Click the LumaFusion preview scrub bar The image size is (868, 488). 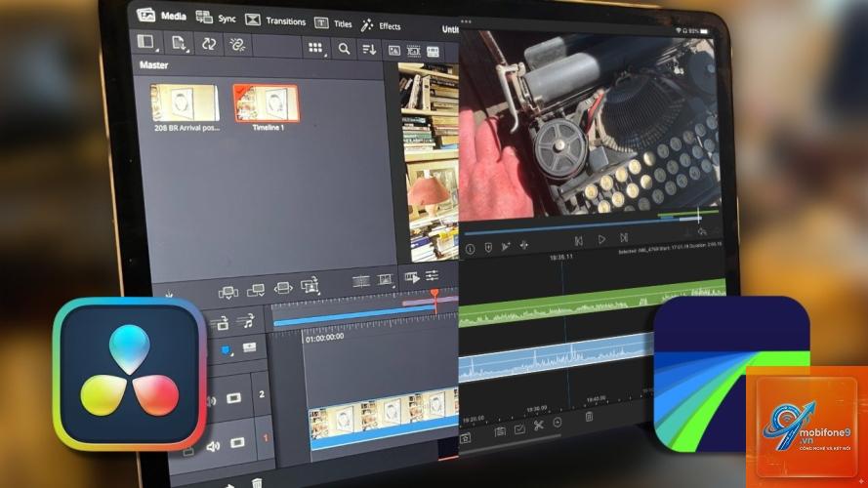click(581, 225)
